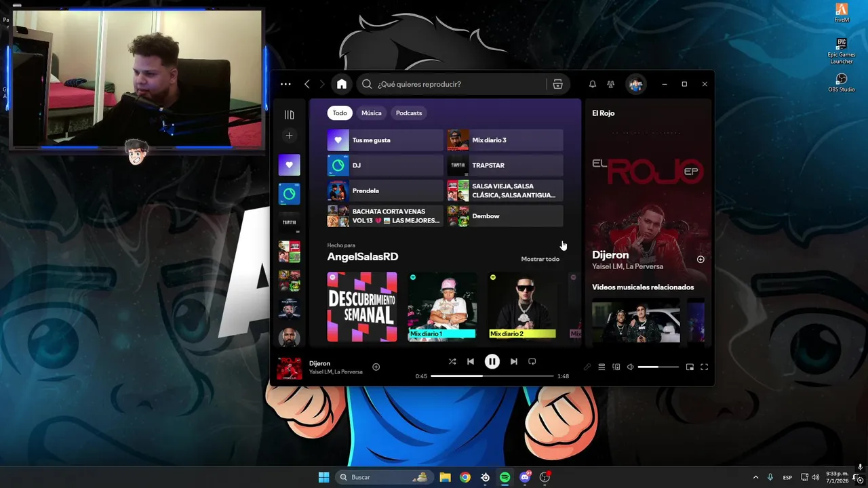Open OBS Studio desktop icon
This screenshot has width=868, height=488.
842,83
